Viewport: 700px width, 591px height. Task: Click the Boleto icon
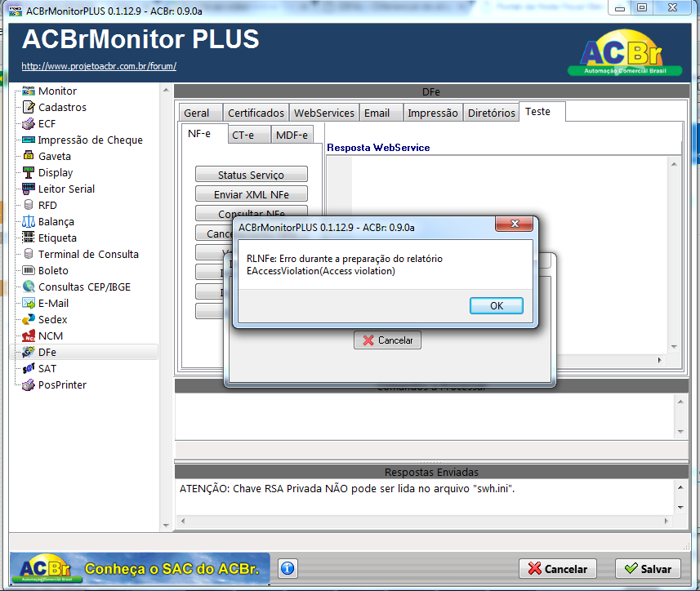pyautogui.click(x=29, y=270)
